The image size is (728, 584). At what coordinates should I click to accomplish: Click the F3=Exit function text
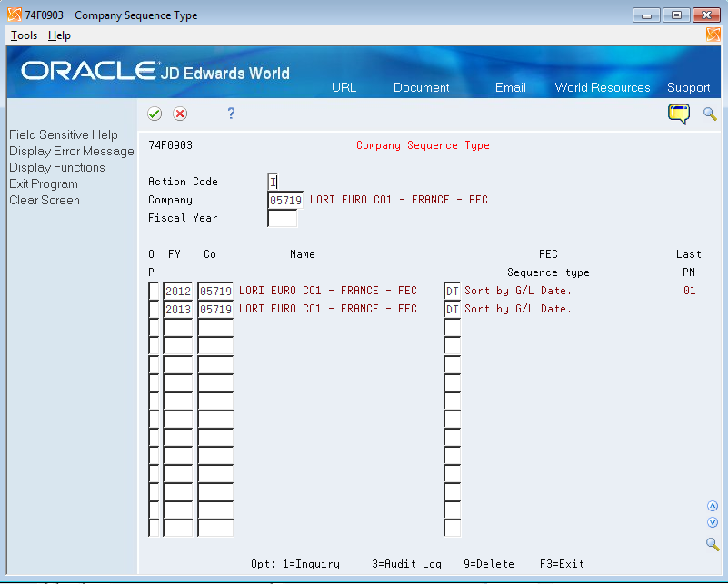562,564
